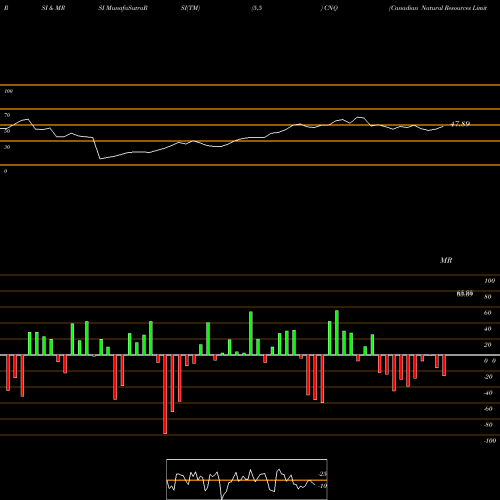Click the MR axis label '-40'
Viewport: 500px width, 500px height.
[x=488, y=393]
